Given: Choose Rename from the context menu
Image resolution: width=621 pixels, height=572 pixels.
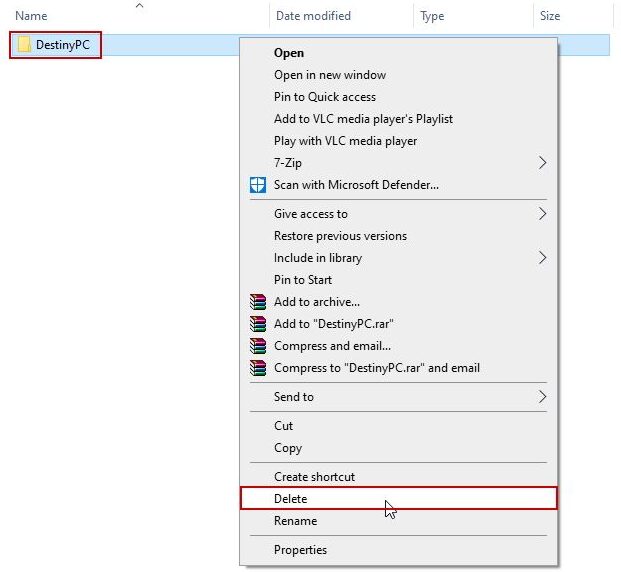Looking at the screenshot, I should 398,521.
